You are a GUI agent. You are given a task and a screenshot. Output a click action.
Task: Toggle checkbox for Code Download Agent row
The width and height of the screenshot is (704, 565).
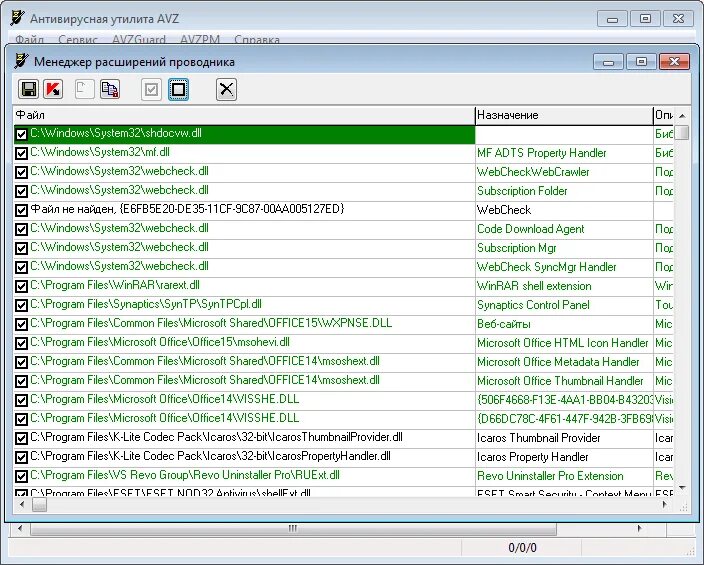[21, 229]
